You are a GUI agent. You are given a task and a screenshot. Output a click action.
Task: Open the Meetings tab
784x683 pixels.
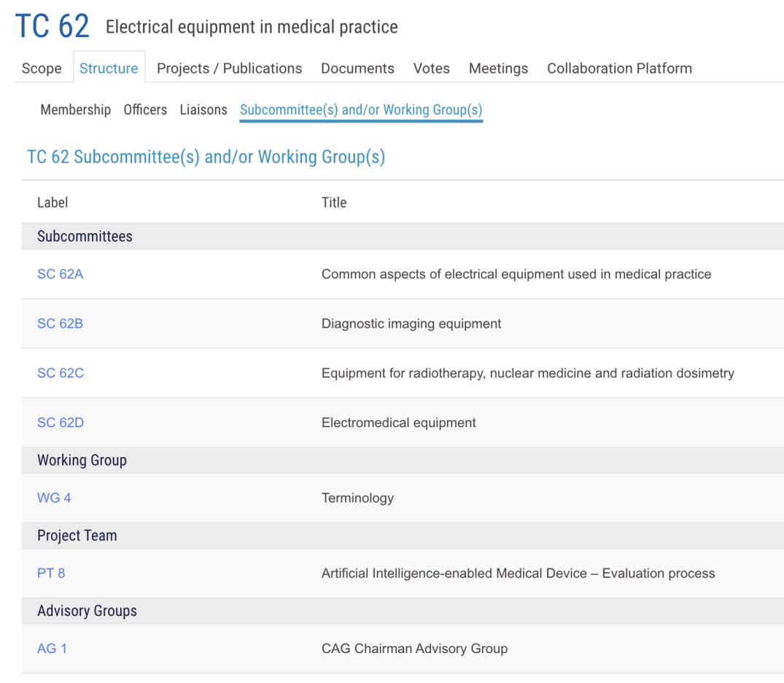tap(499, 68)
